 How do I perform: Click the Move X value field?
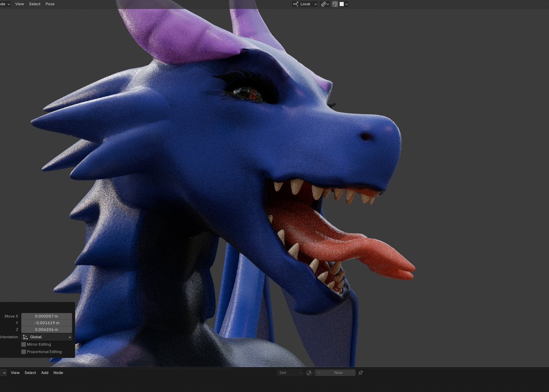point(47,316)
